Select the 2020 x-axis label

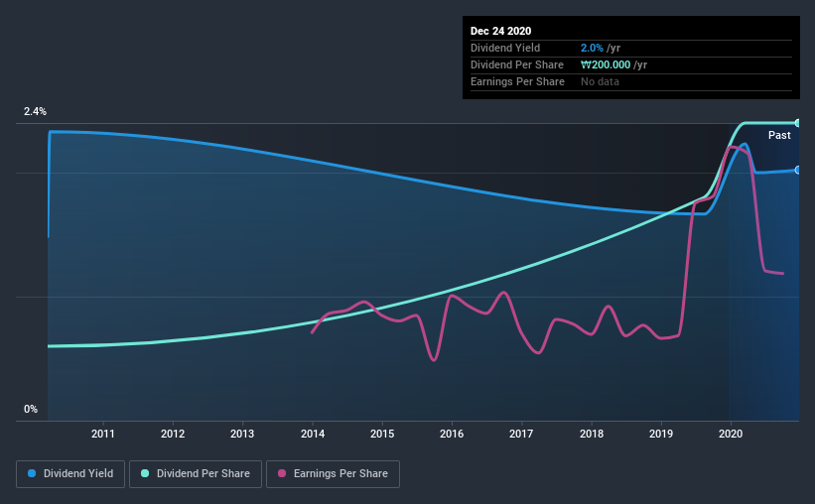731,434
